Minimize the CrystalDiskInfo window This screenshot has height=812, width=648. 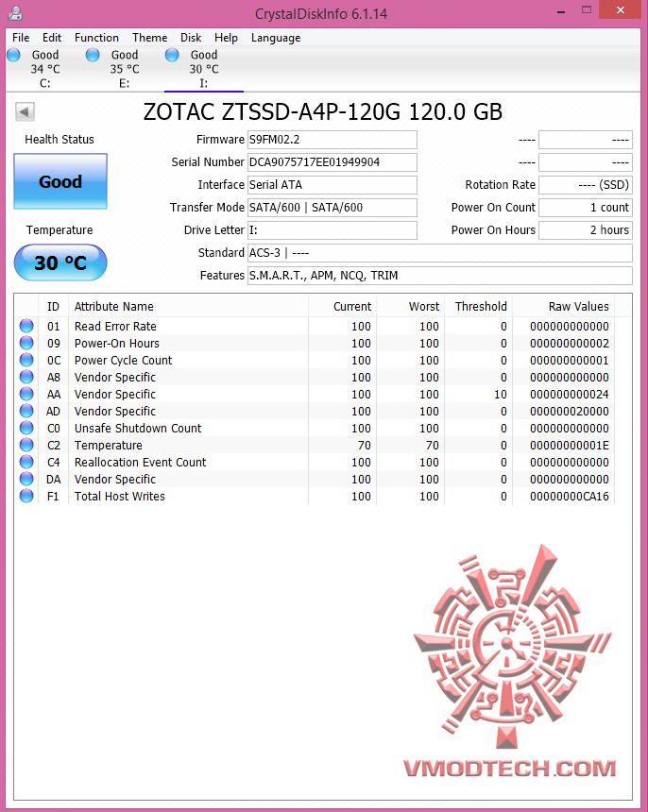pyautogui.click(x=561, y=11)
